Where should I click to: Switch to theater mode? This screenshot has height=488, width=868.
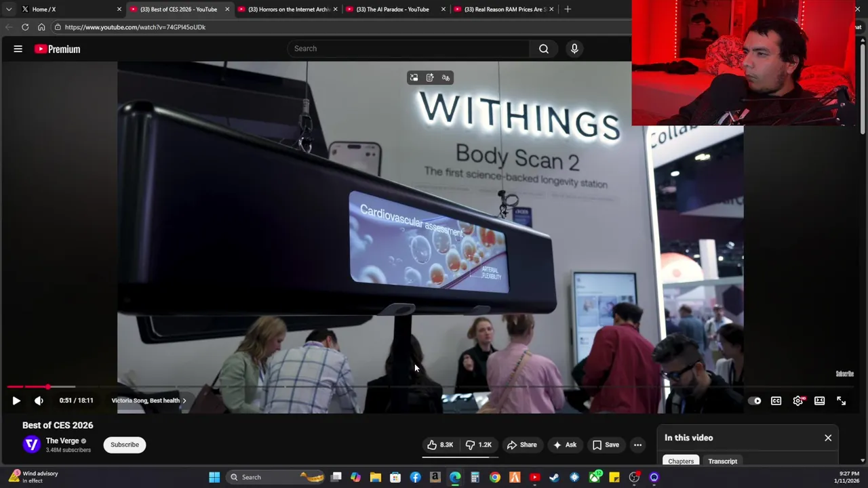[819, 401]
